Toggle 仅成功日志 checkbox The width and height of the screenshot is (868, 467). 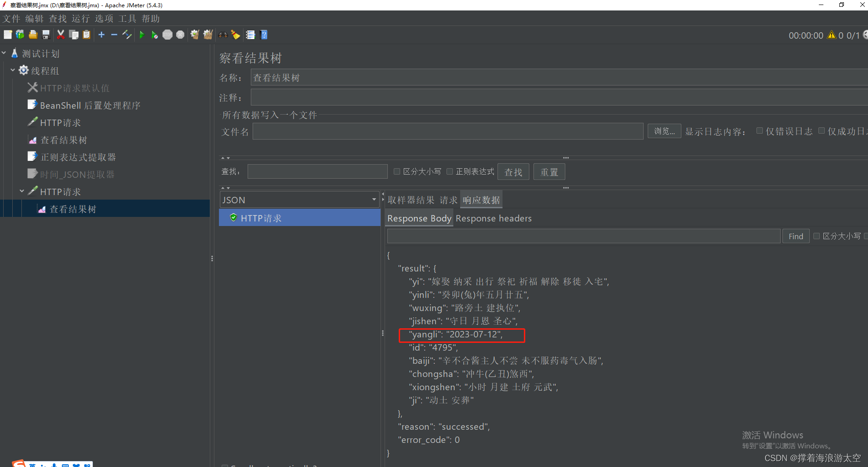pos(822,131)
